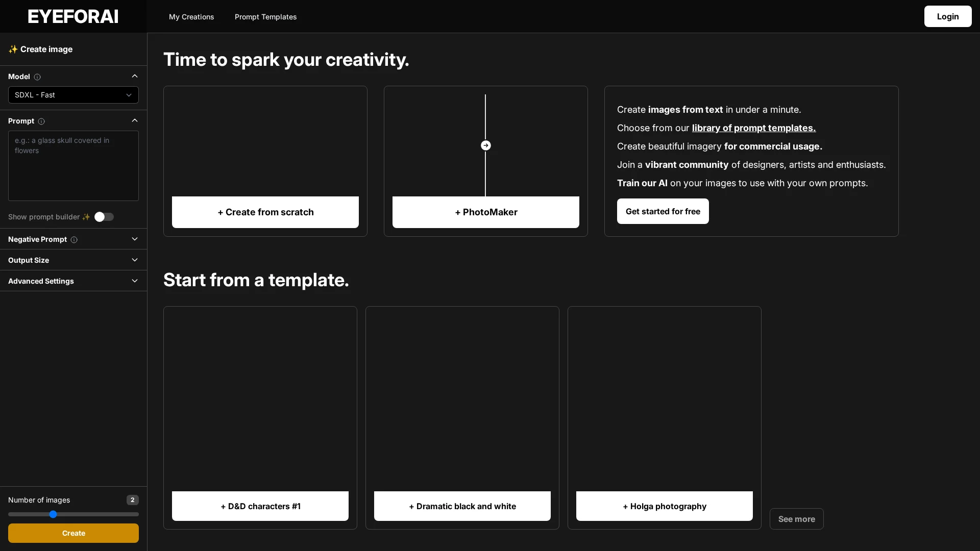
Task: Open the SDXL - Fast model dropdown
Action: pos(73,95)
